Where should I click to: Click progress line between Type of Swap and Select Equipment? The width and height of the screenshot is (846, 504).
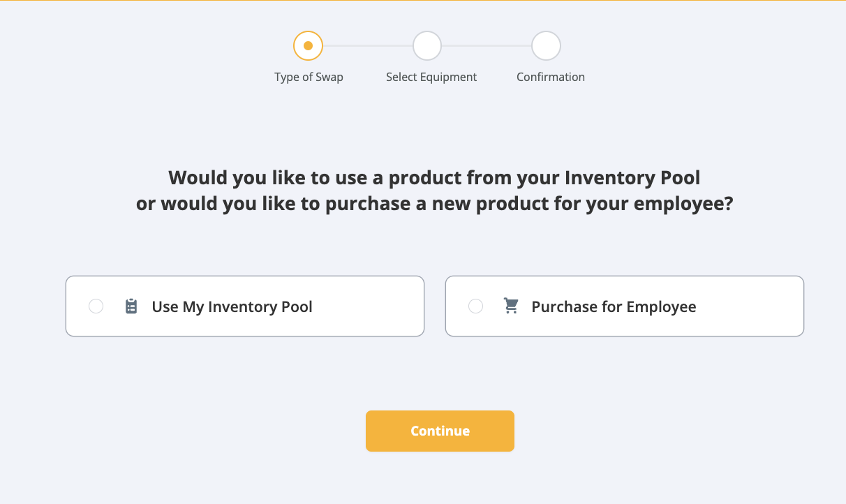(368, 46)
